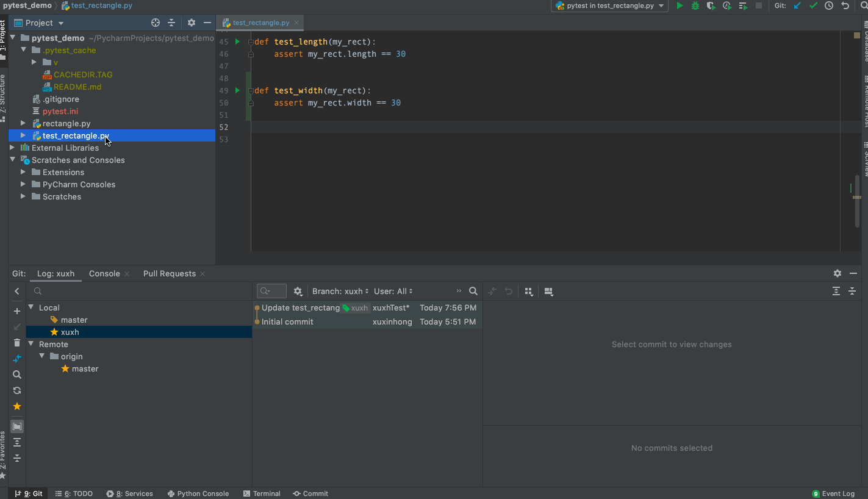Collapse the pytest_demo root folder
Screen dimensions: 868x499
tap(13, 38)
